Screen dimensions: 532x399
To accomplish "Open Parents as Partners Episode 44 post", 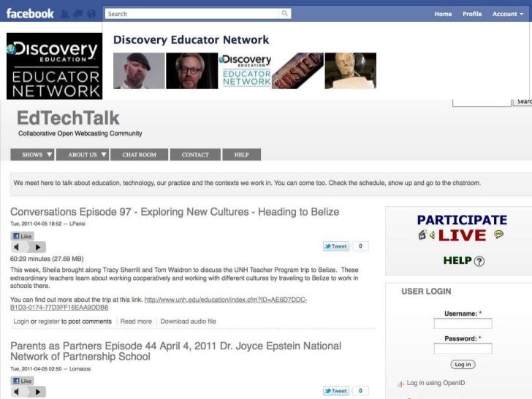I will click(175, 351).
